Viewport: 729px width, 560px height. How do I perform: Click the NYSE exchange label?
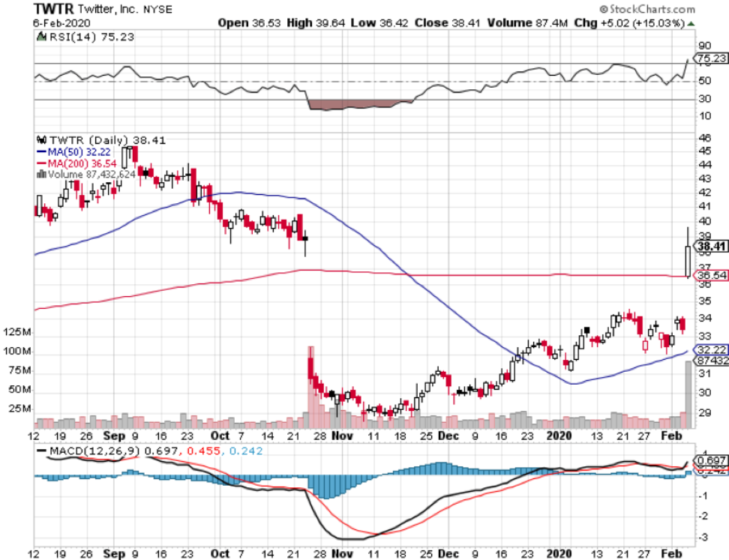point(157,9)
